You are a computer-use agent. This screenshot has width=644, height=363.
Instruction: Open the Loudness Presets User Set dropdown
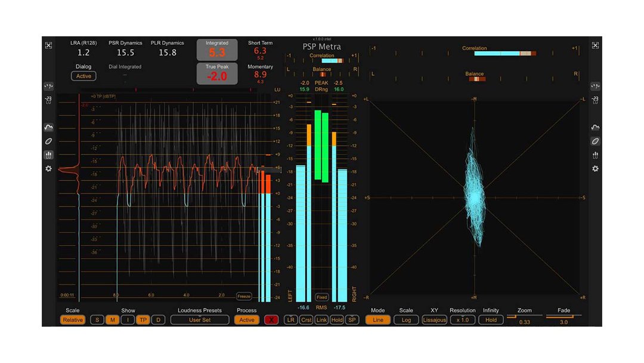pyautogui.click(x=200, y=320)
